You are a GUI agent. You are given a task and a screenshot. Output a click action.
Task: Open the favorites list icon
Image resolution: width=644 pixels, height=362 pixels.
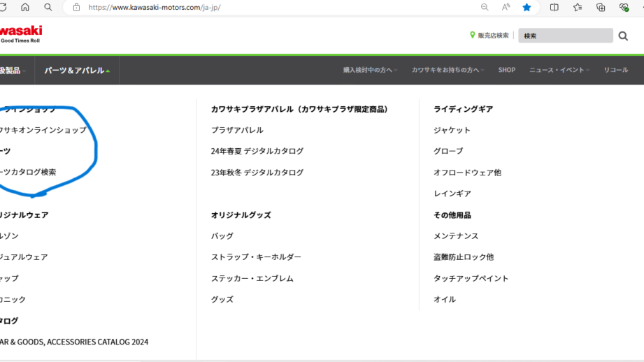click(x=578, y=7)
